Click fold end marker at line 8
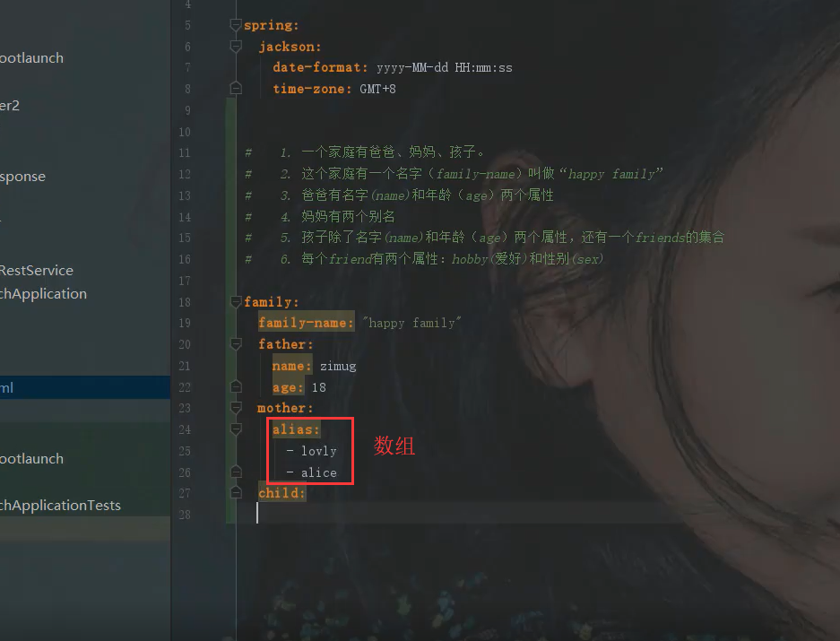 point(236,88)
